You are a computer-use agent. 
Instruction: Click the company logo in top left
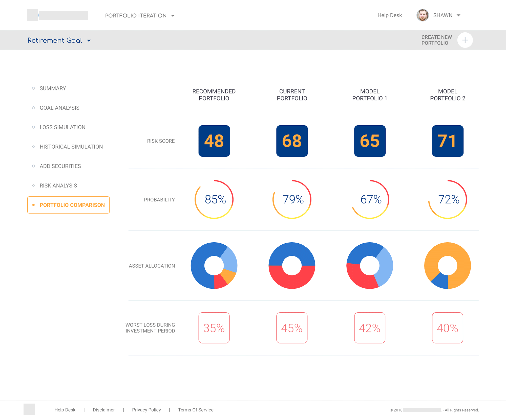point(58,15)
